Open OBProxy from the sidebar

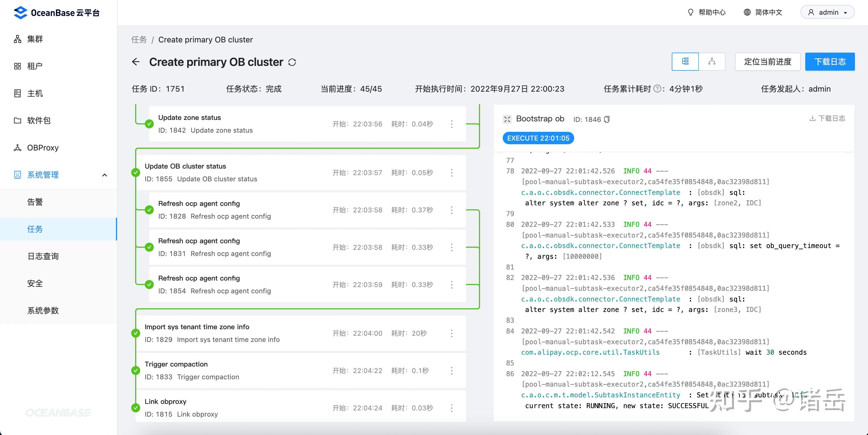click(x=42, y=148)
